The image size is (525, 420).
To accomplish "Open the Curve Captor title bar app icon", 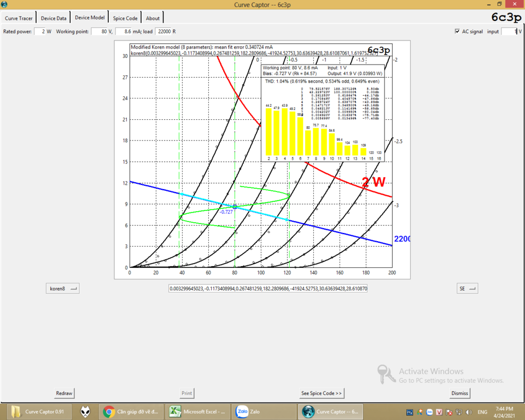I will pyautogui.click(x=4, y=4).
